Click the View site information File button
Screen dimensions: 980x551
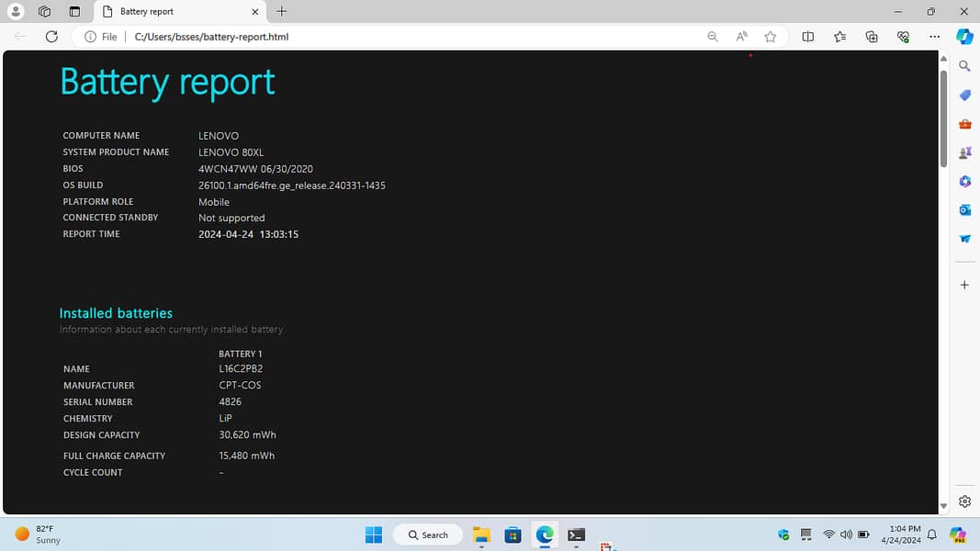101,37
